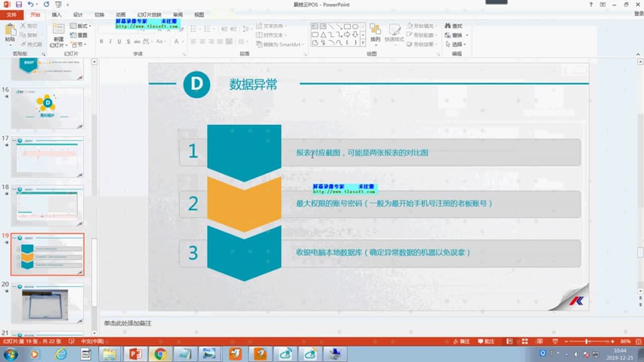Viewport: 644px width, 362px height.
Task: Click the Save icon in quick access toolbar
Action: coord(19,5)
